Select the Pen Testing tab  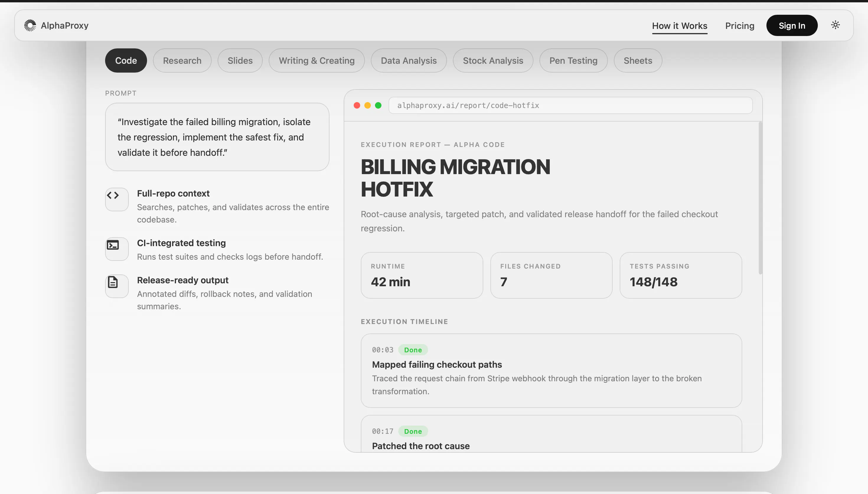tap(573, 60)
